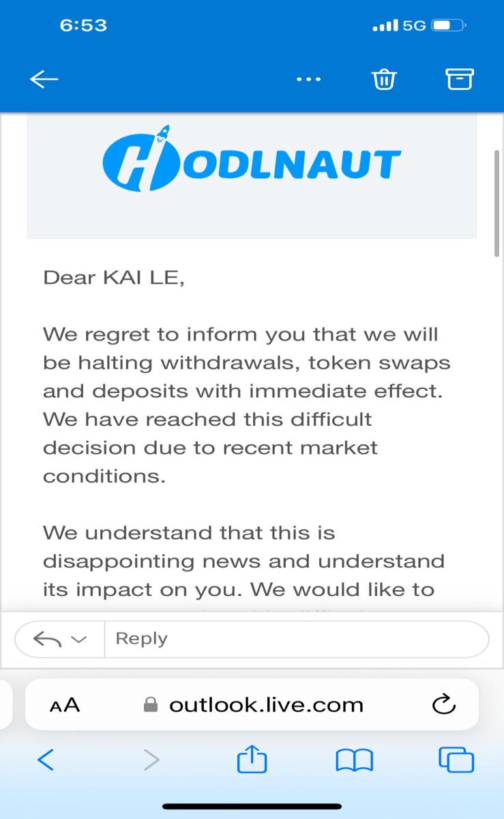Tap the Reply text field
The width and height of the screenshot is (504, 819).
coord(297,640)
